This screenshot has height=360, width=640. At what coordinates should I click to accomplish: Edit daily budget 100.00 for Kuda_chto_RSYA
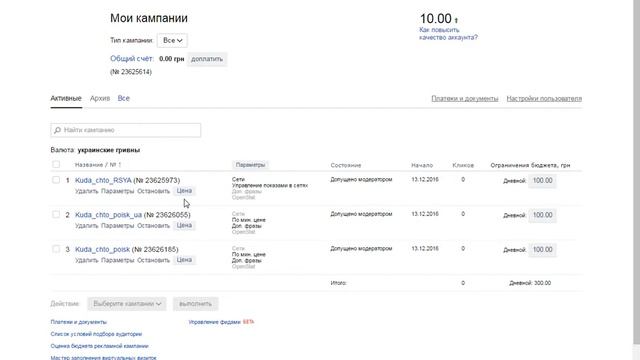tap(542, 180)
